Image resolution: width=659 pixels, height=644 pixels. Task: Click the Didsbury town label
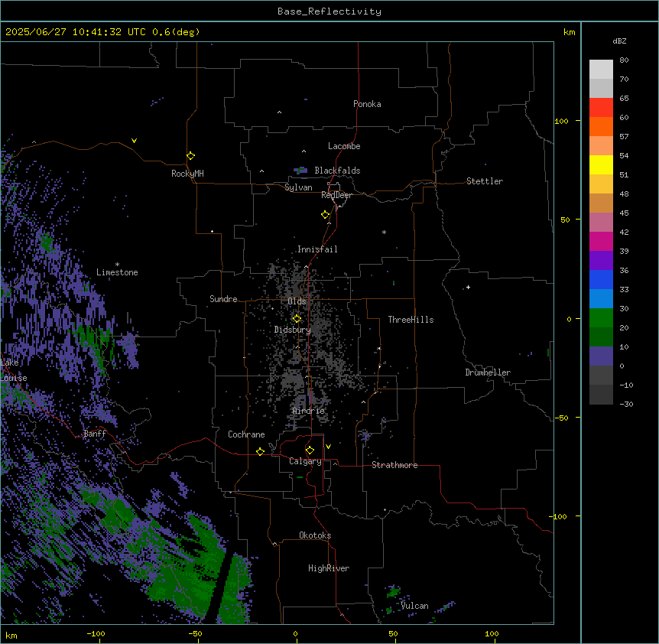[x=292, y=330]
